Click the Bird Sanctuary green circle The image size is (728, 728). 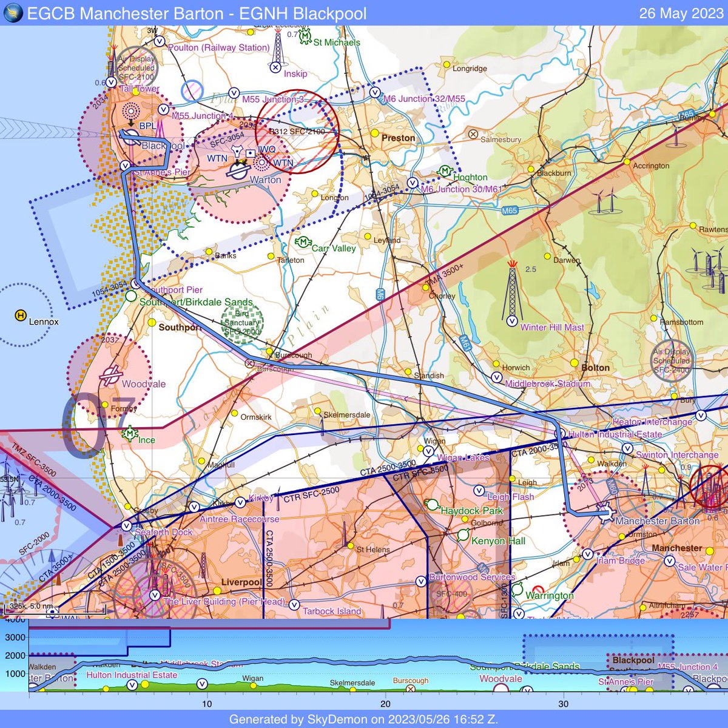241,322
